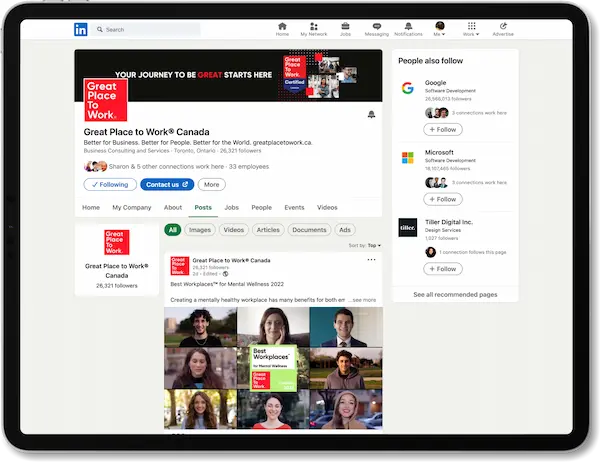Screen dimensions: 600x462
Task: Select the Posts tab
Action: [x=203, y=207]
